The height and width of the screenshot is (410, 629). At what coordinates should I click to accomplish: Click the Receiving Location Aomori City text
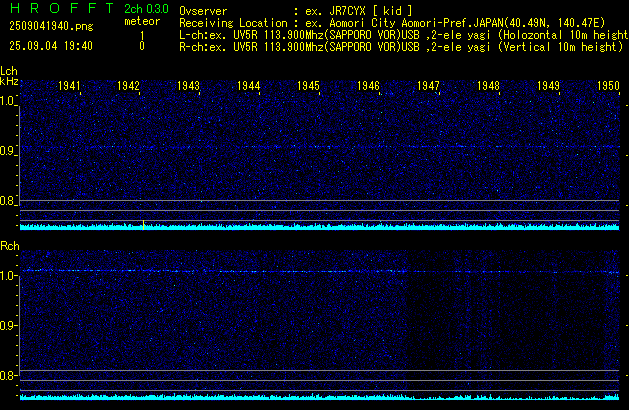[x=392, y=23]
